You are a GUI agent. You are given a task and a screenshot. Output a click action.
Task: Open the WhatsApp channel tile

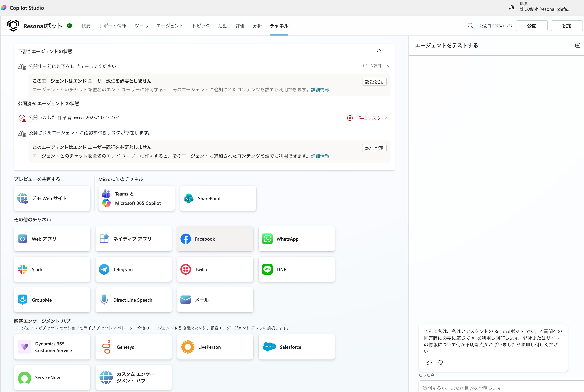(296, 239)
